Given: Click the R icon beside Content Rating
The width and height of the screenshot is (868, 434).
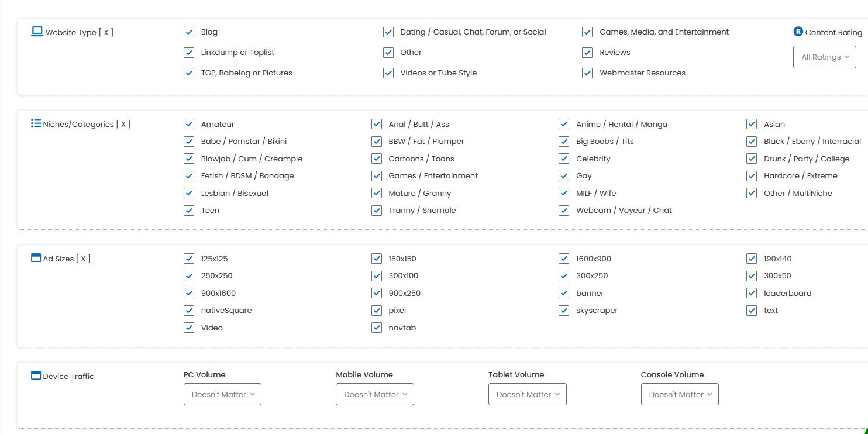Looking at the screenshot, I should 798,32.
